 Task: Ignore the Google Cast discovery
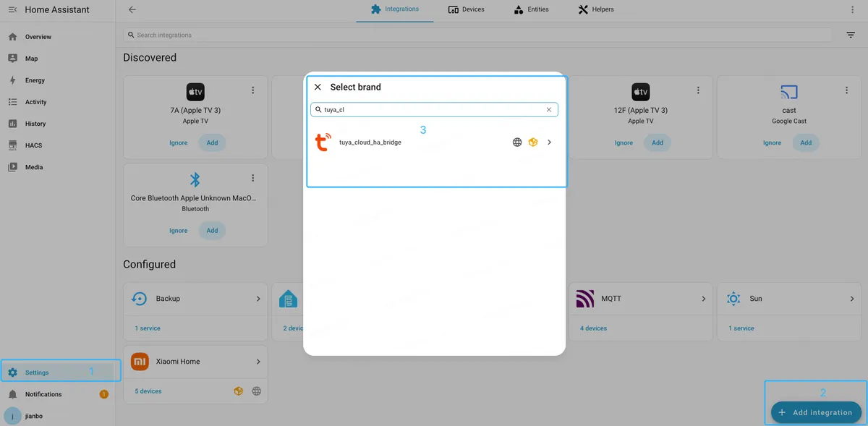click(773, 142)
